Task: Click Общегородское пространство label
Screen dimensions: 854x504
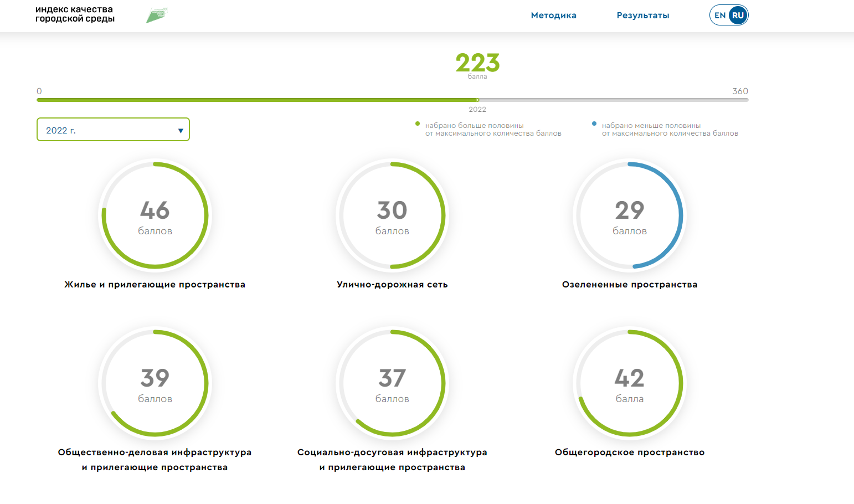Action: tap(630, 452)
